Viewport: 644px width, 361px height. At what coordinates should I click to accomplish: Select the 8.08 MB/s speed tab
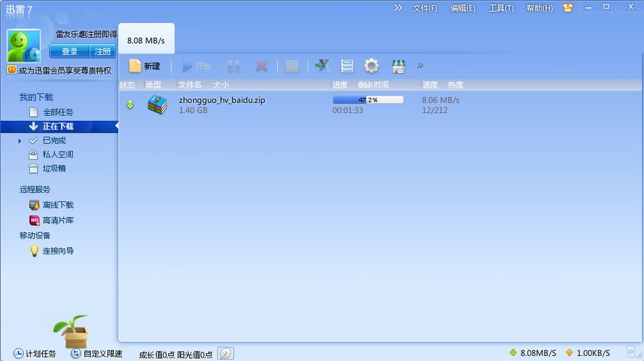tap(146, 39)
